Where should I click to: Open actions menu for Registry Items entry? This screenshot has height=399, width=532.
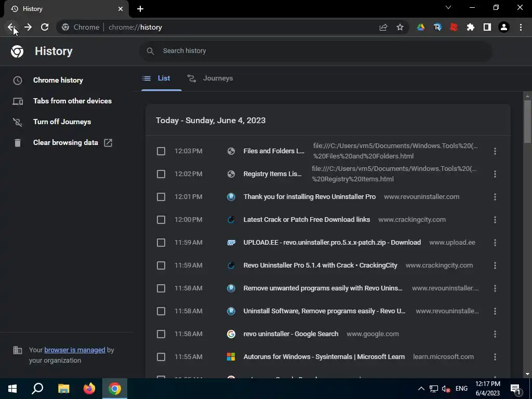point(495,174)
